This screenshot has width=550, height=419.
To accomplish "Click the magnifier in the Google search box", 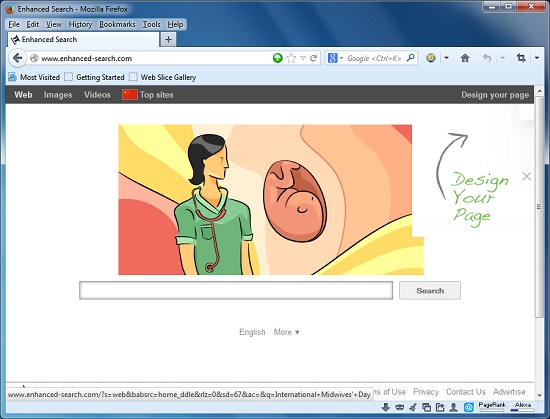I will click(410, 58).
